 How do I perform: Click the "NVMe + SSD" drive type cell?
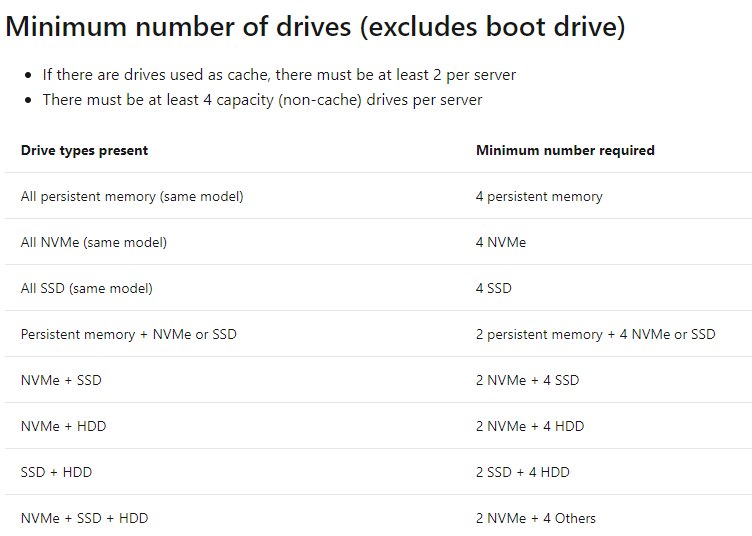(x=61, y=381)
